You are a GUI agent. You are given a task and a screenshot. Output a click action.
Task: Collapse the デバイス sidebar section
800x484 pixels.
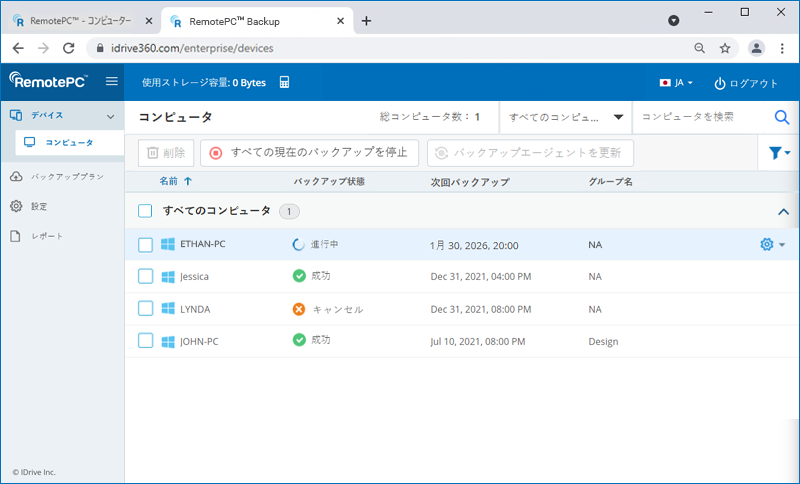pyautogui.click(x=111, y=116)
